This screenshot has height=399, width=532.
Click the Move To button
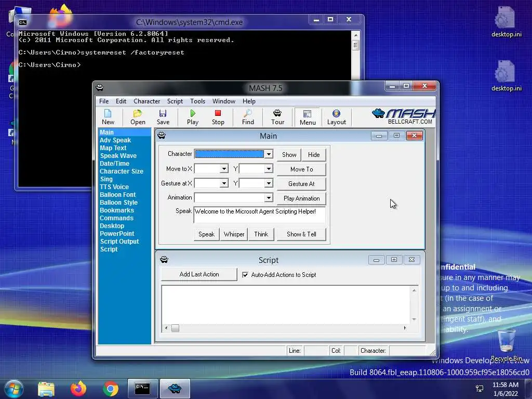pyautogui.click(x=302, y=169)
